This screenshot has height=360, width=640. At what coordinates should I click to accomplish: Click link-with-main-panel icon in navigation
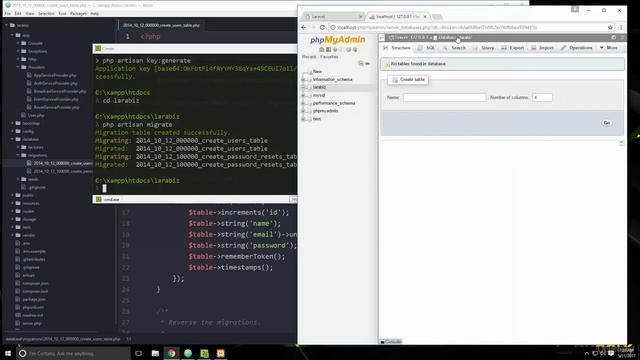[x=367, y=63]
